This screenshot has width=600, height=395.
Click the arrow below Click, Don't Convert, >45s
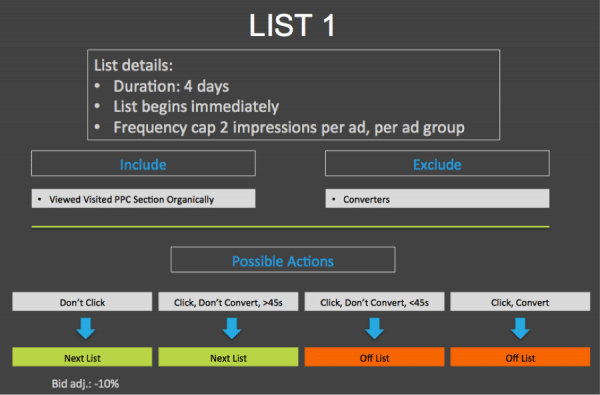coord(232,328)
